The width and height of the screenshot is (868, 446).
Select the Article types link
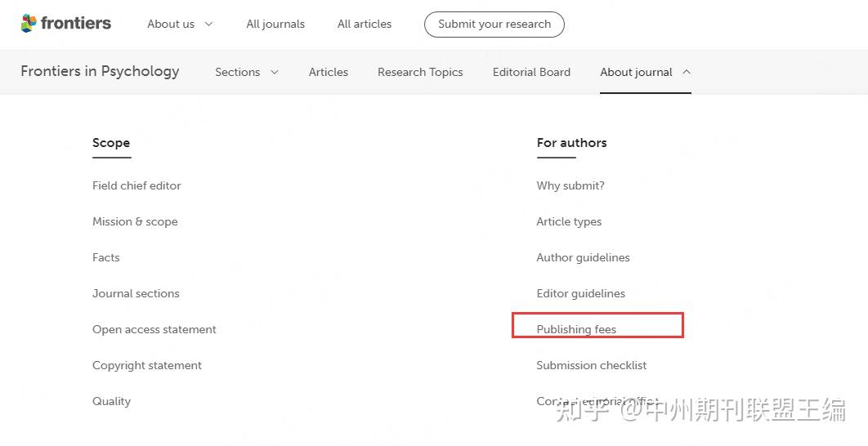pyautogui.click(x=569, y=221)
